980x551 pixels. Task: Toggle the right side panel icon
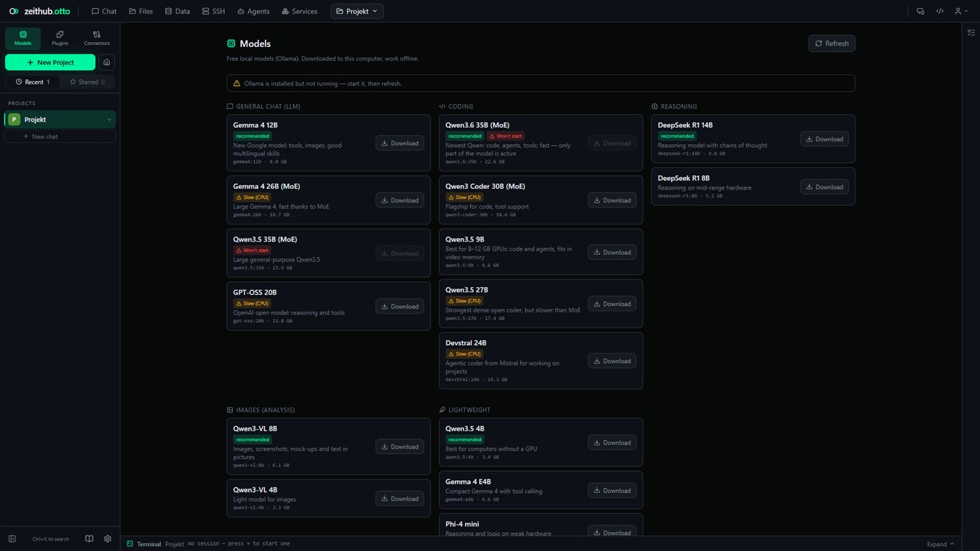971,32
